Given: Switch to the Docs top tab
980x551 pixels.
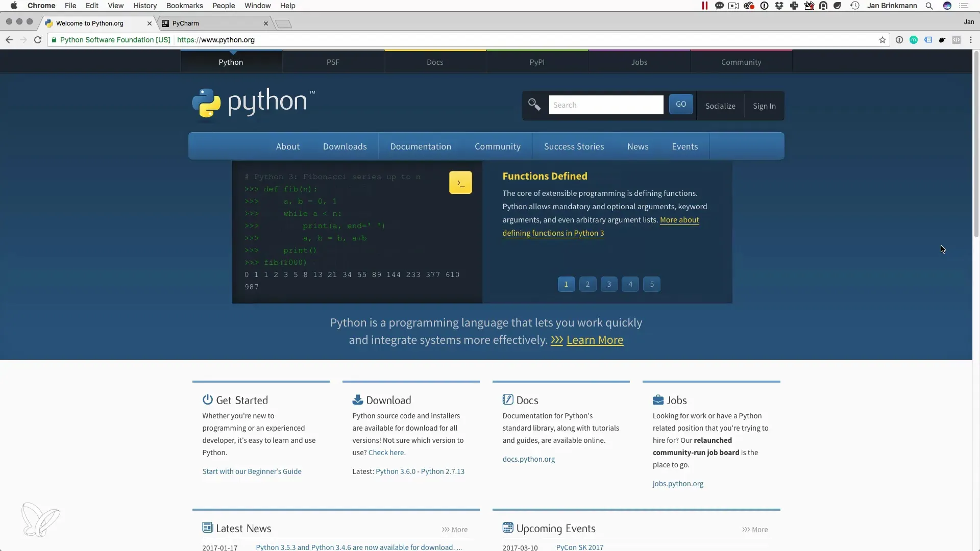Looking at the screenshot, I should [x=435, y=62].
